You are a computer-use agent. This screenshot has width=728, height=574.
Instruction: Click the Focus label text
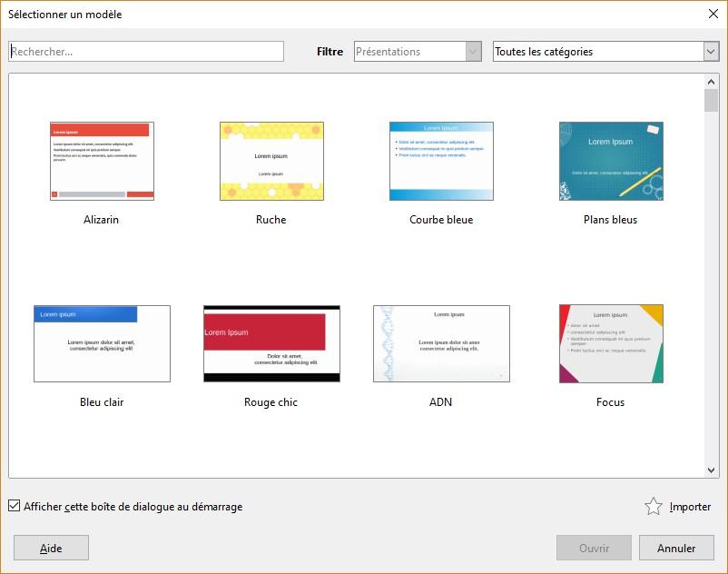click(611, 402)
